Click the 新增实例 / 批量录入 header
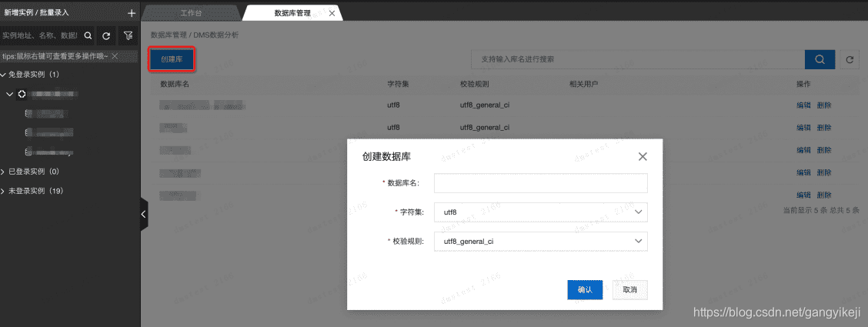 [36, 12]
